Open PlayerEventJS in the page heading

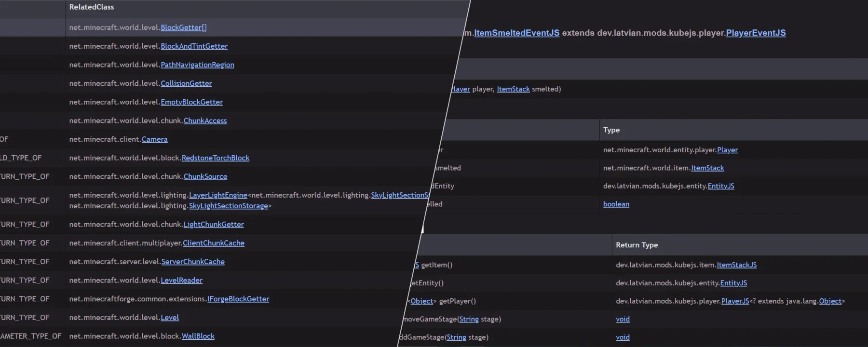[x=756, y=33]
